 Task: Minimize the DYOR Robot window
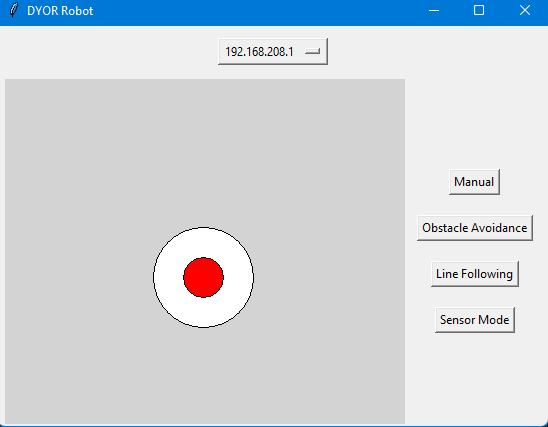pos(434,10)
